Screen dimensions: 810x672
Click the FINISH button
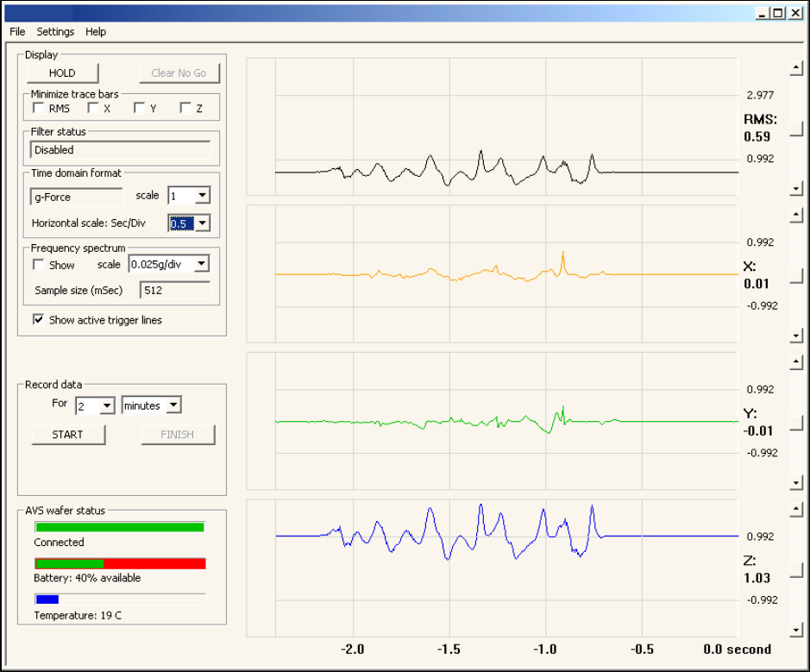[x=178, y=435]
